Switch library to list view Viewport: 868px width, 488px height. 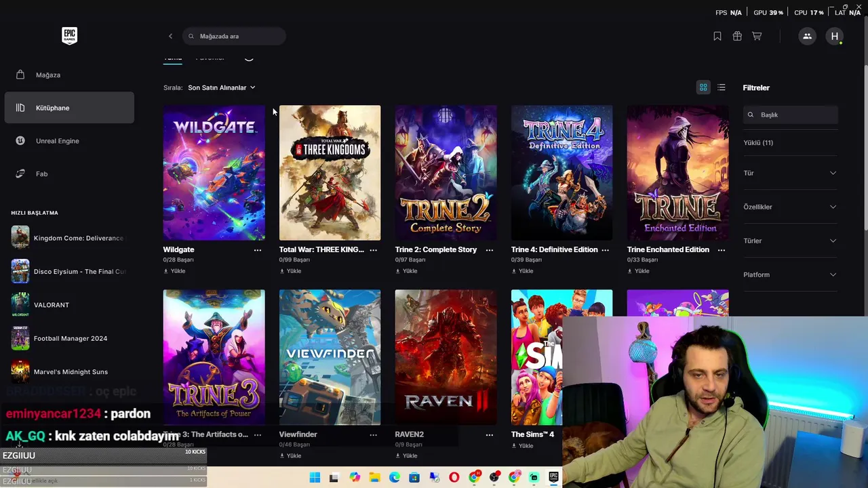tap(722, 87)
